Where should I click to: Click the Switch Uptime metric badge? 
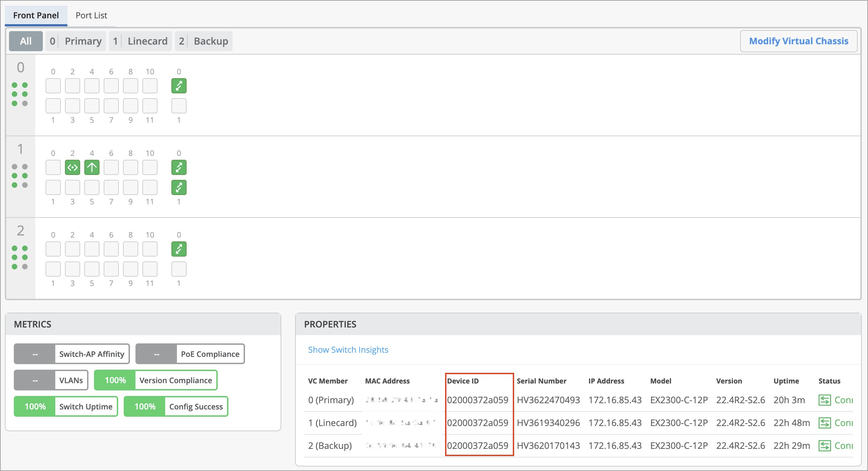point(66,406)
